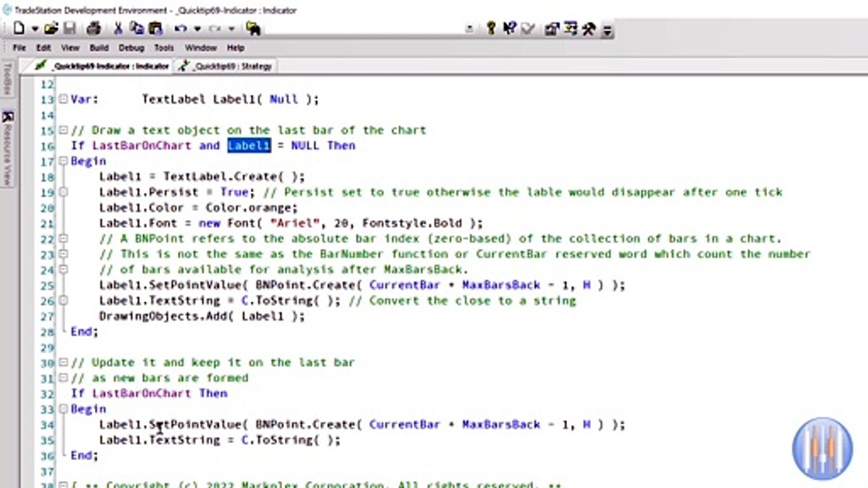Viewport: 868px width, 488px height.
Task: Click 'DrawingObjects.Add( Label1 );' on line 27
Action: 202,317
